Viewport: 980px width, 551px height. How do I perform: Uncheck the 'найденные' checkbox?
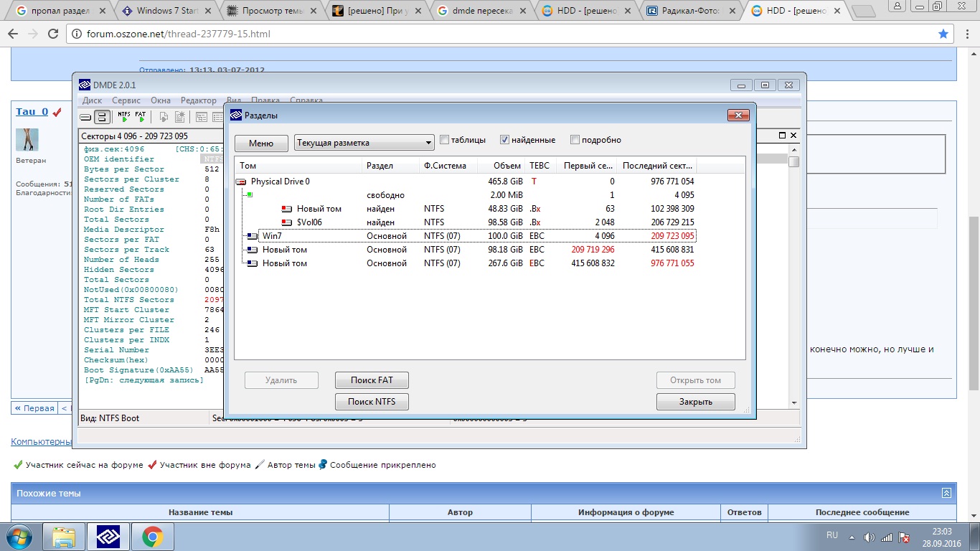click(504, 140)
